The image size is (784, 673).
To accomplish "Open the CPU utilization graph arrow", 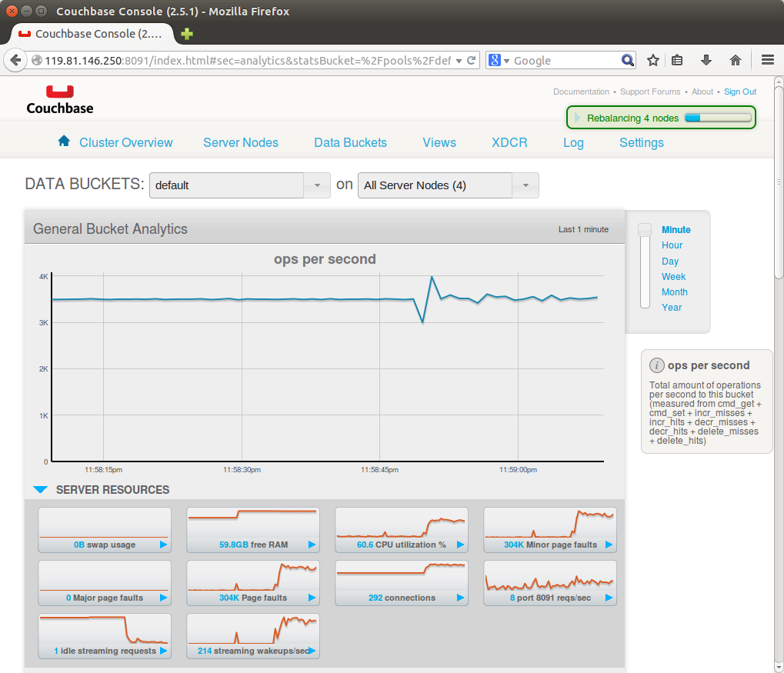I will pos(460,545).
